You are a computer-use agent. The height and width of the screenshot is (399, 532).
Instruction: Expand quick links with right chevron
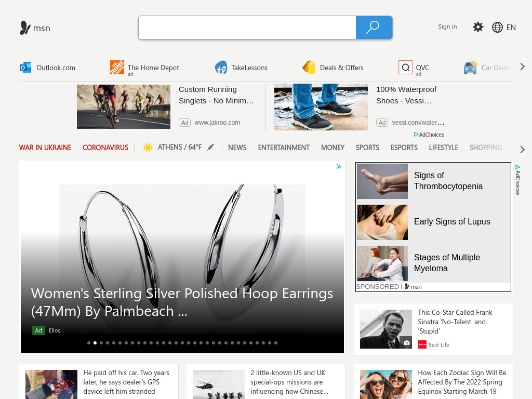(x=523, y=67)
